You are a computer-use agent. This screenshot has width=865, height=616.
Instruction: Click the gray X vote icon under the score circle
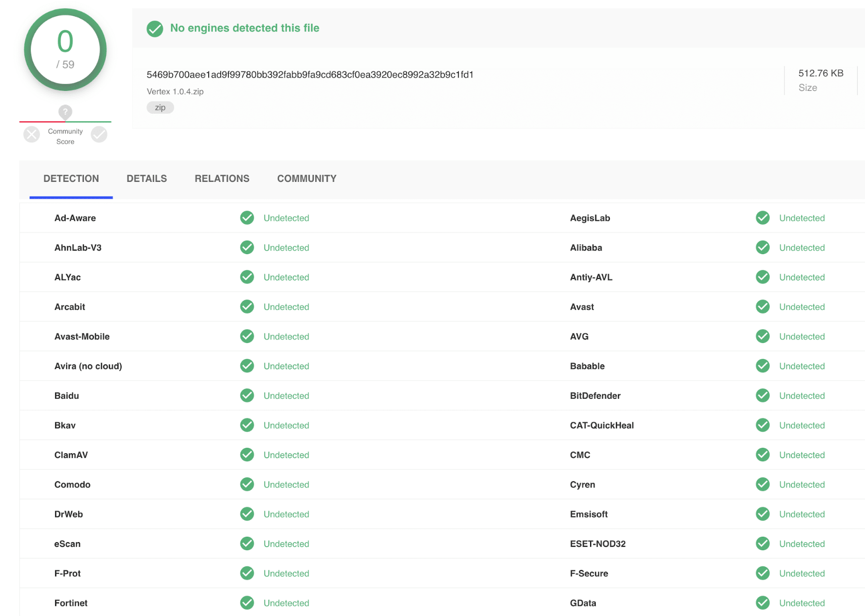[31, 134]
